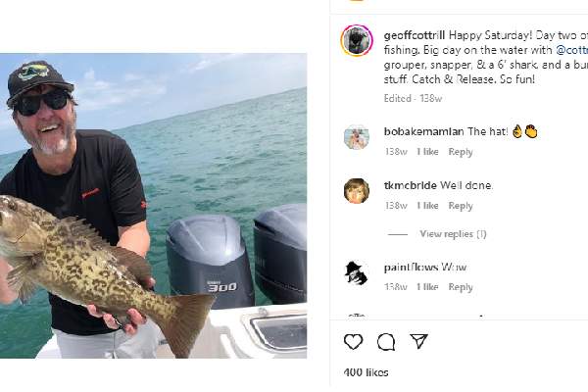View likes on tkmcbride's comment
This screenshot has height=392, width=588.
click(427, 206)
